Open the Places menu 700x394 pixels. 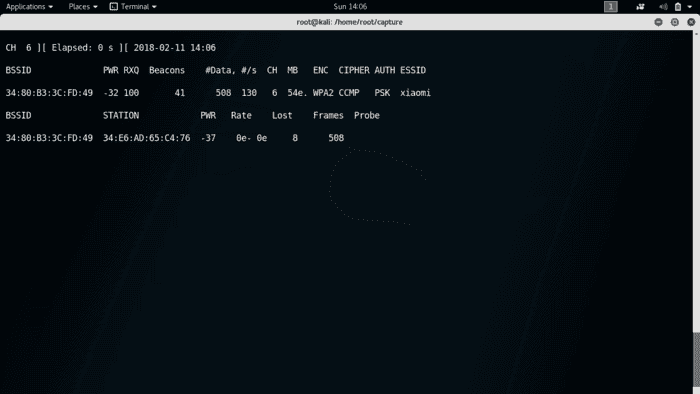tap(83, 7)
